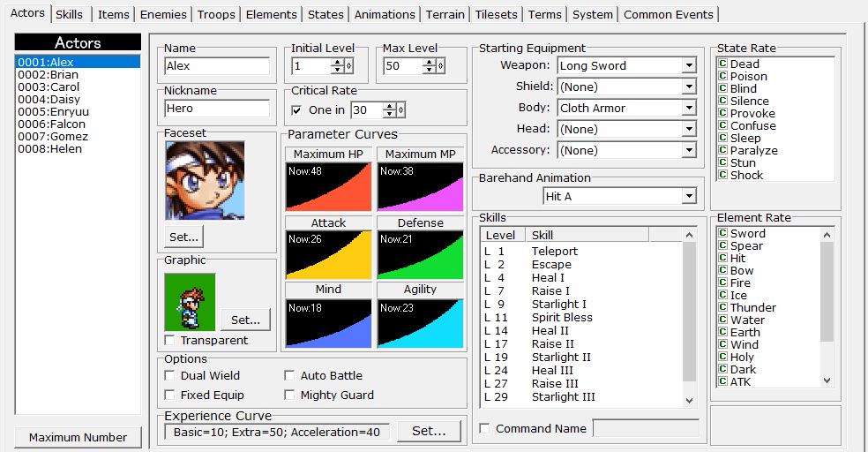868x452 pixels.
Task: Enable the Dual Wield option
Action: tap(170, 375)
